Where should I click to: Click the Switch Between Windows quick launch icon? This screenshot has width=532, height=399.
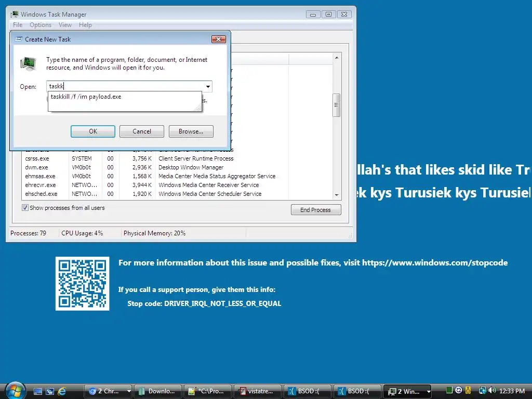point(50,391)
